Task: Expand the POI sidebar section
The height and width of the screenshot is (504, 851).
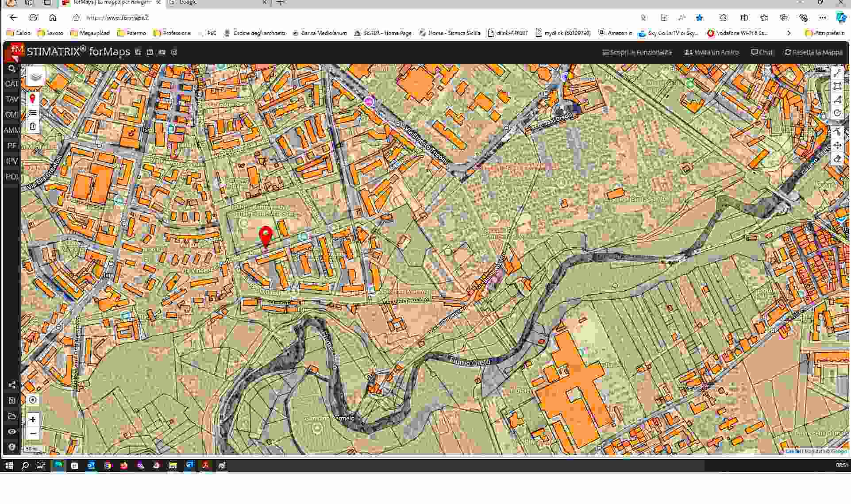Action: click(12, 177)
